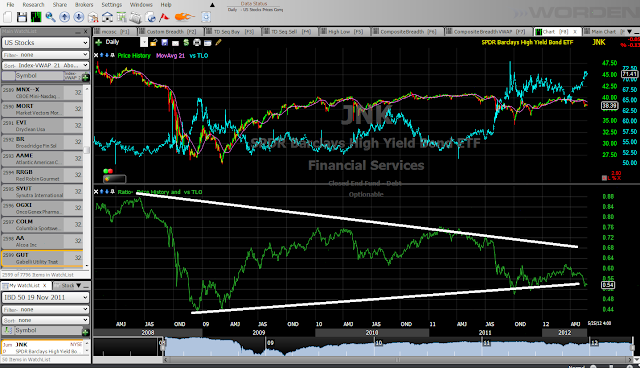
Task: Click the Price History legend label
Action: pyautogui.click(x=134, y=55)
